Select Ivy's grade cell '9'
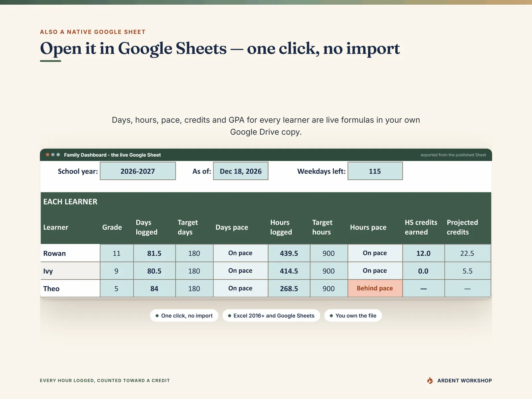This screenshot has height=399, width=532. (117, 271)
